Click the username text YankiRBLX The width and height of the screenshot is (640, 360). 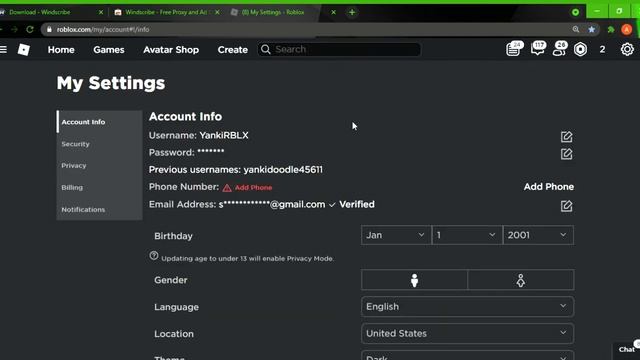(224, 135)
